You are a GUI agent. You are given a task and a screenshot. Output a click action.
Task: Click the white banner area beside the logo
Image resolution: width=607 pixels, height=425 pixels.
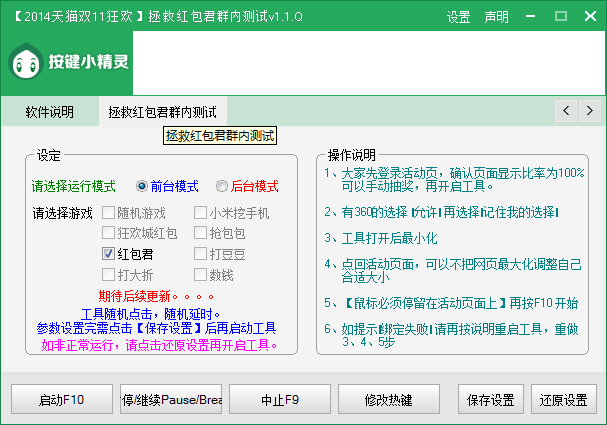[369, 63]
